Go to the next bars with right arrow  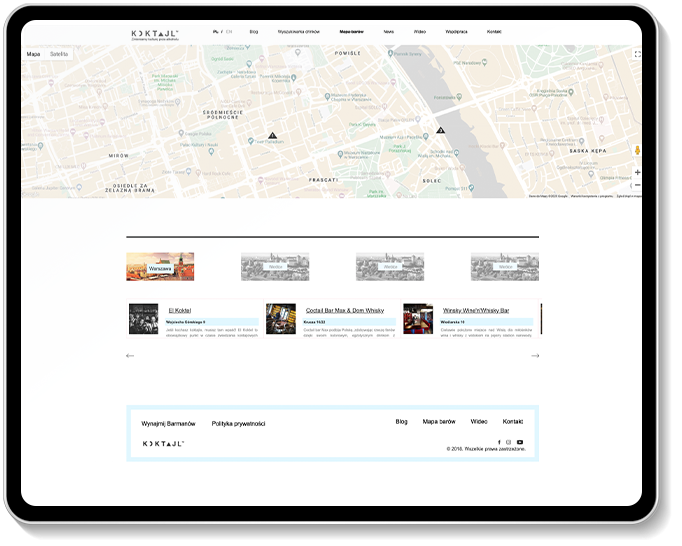point(535,356)
